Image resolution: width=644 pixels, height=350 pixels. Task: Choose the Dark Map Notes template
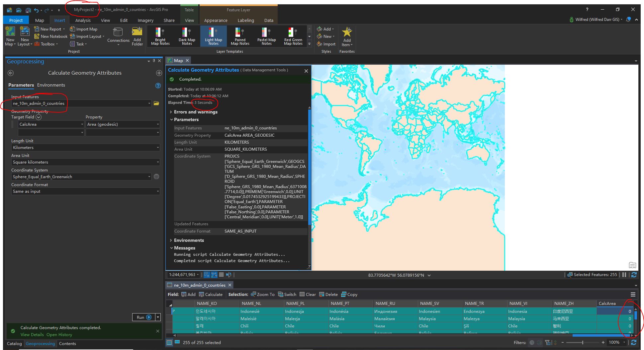(x=187, y=36)
